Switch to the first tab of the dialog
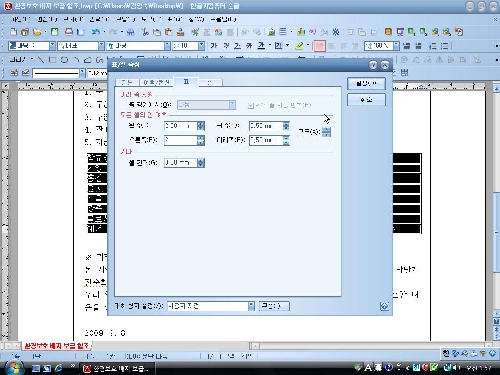The height and width of the screenshot is (375, 500). point(127,82)
